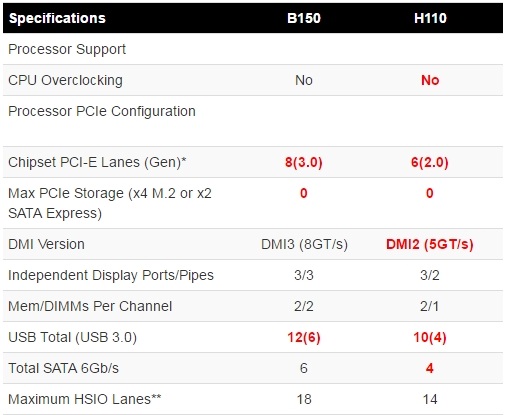This screenshot has height=415, width=505.
Task: Click the red No under H110
Action: pyautogui.click(x=430, y=80)
